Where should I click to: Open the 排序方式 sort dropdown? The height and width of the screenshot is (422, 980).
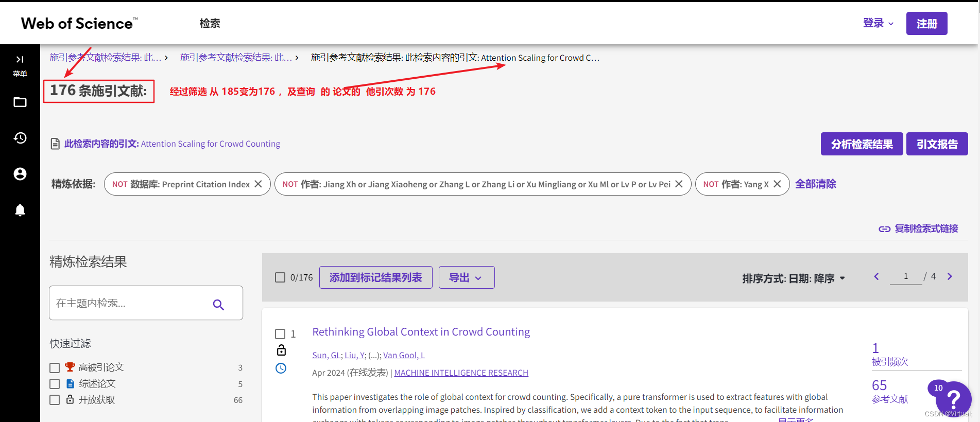pyautogui.click(x=794, y=278)
